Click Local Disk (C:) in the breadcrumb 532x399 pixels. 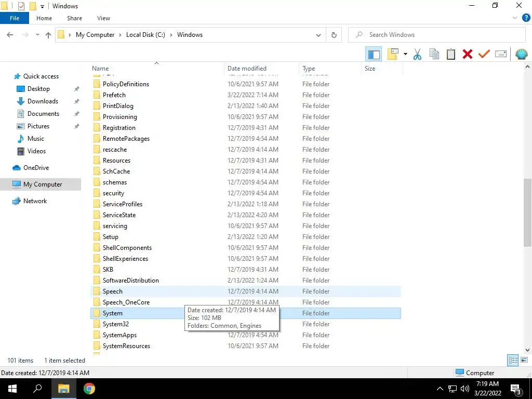click(x=145, y=35)
